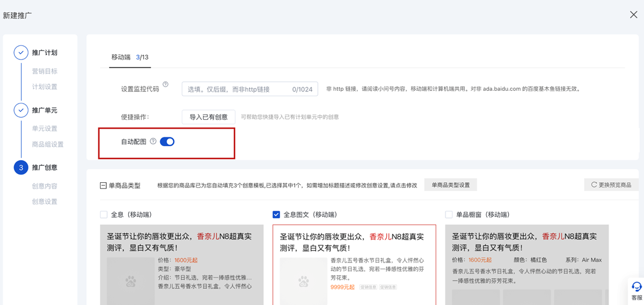Go to 单元设置 in sidebar
The image size is (644, 305).
[45, 129]
